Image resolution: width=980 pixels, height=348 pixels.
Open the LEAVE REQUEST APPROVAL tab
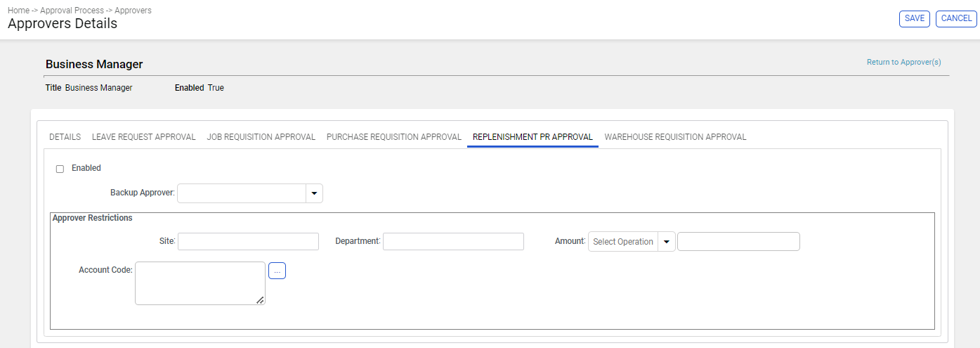144,137
